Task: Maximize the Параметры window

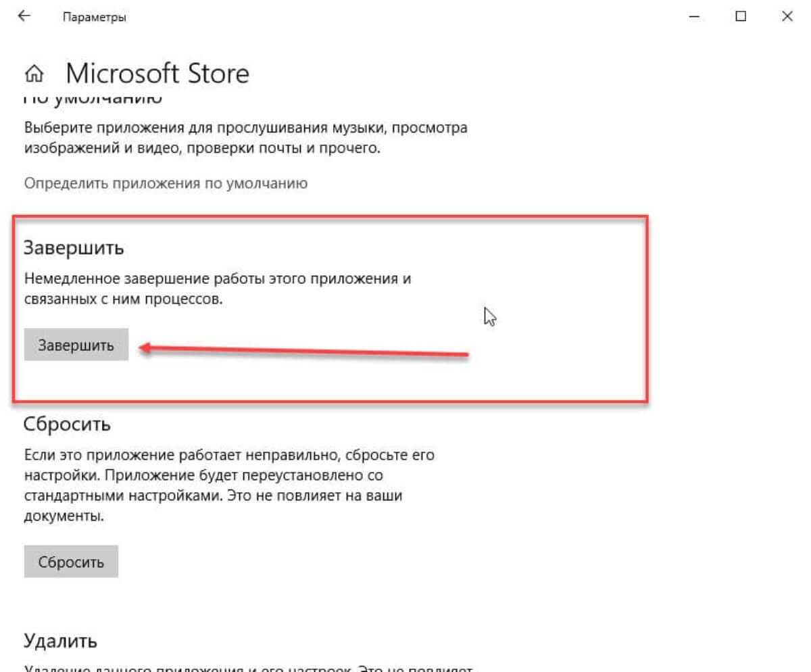Action: 741,17
